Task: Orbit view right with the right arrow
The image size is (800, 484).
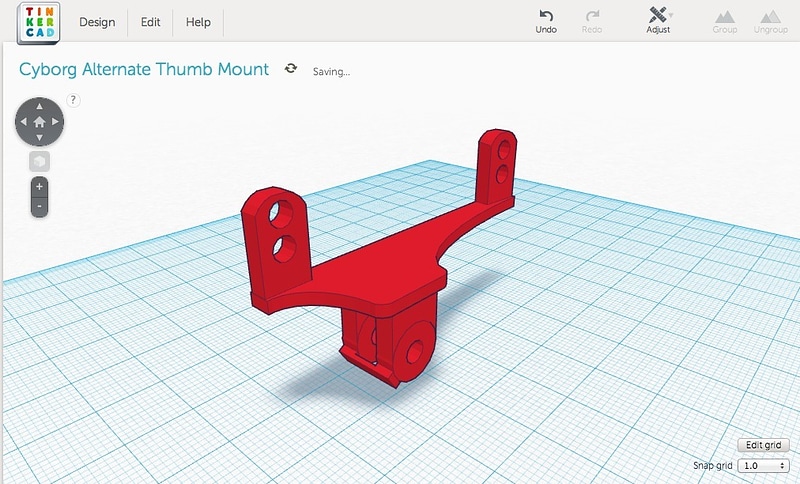Action: (56, 122)
